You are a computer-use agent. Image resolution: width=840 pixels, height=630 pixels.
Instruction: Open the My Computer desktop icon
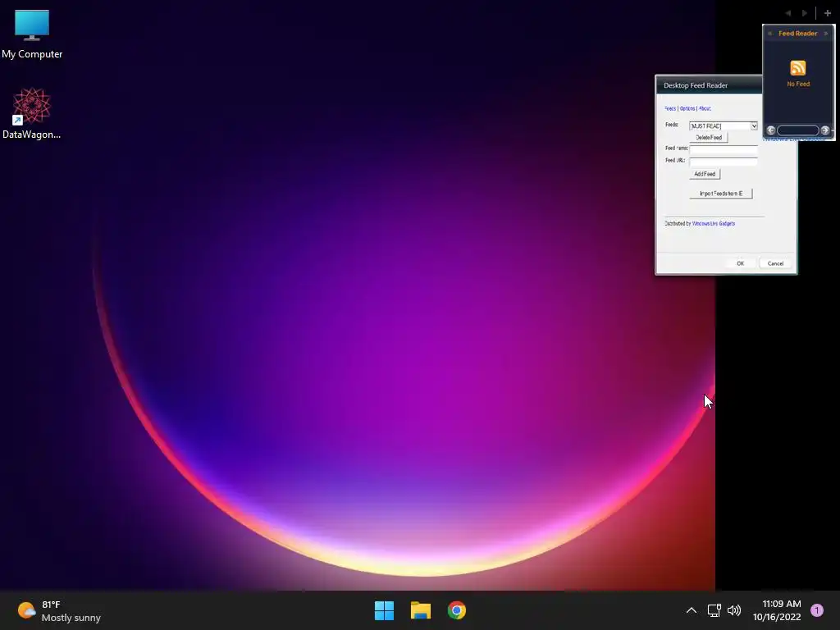(32, 34)
